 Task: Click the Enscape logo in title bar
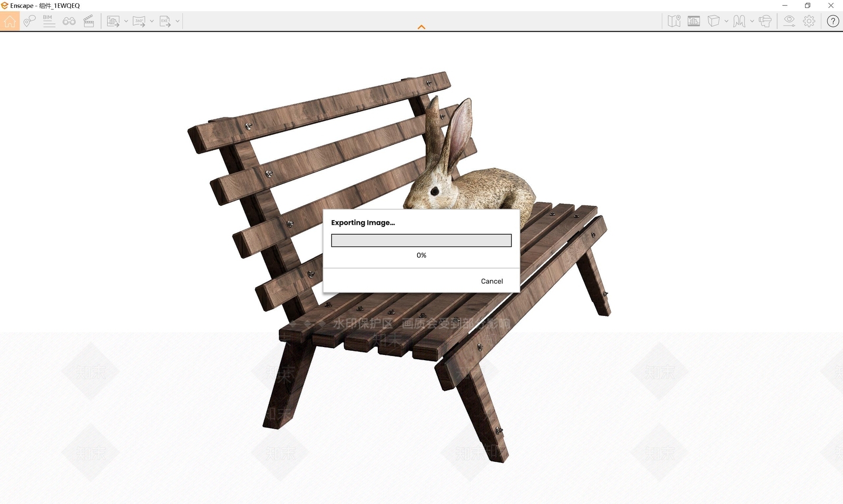click(x=5, y=5)
